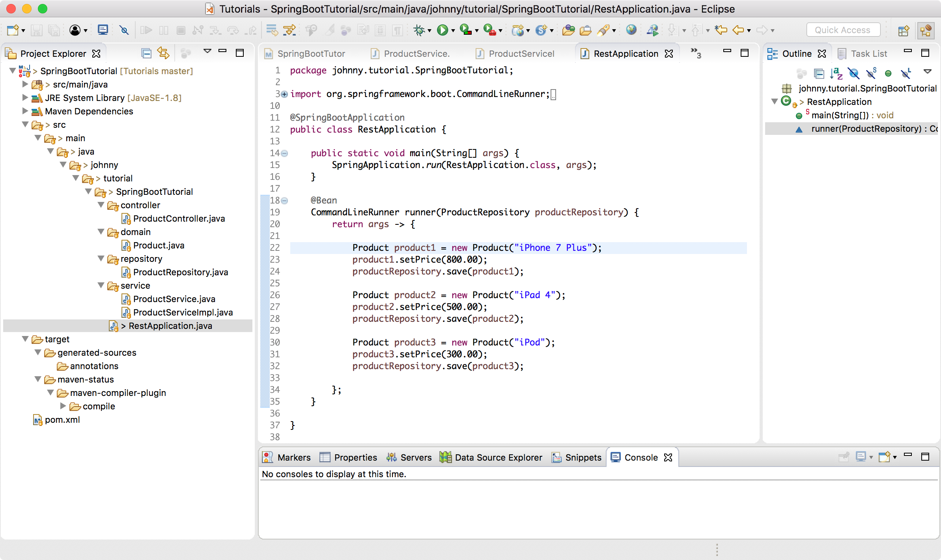The image size is (941, 560).
Task: Switch to the ProductService editor tab
Action: (x=416, y=54)
